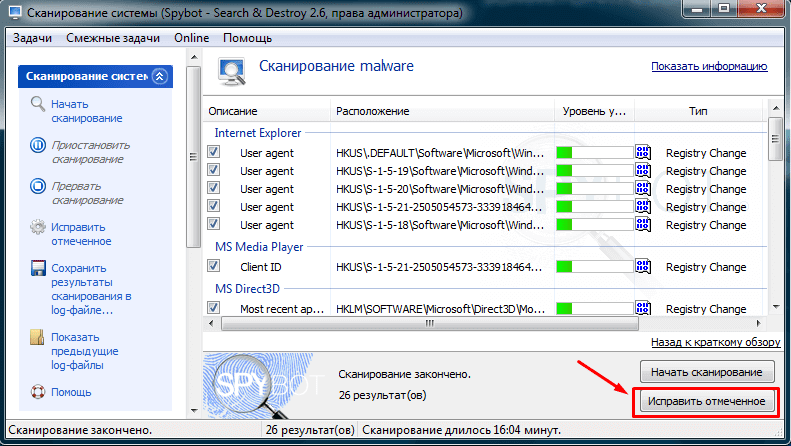Image resolution: width=791 pixels, height=446 pixels.
Task: Click 26 результат(ов) in the status bar
Action: (310, 430)
